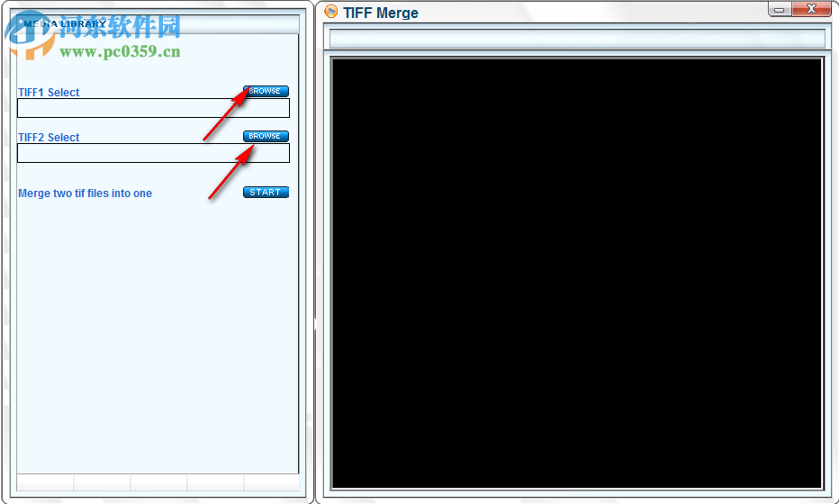This screenshot has width=839, height=504.
Task: Start merging with the START button
Action: 266,192
